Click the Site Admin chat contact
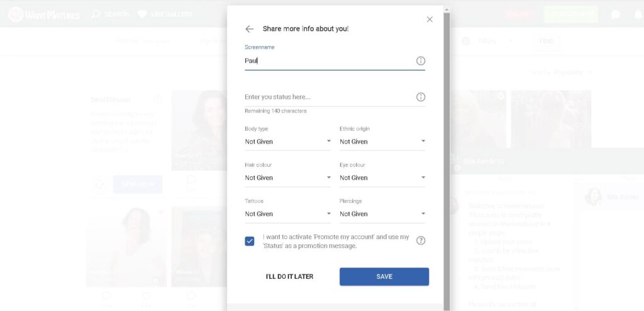The height and width of the screenshot is (311, 644). pyautogui.click(x=613, y=198)
